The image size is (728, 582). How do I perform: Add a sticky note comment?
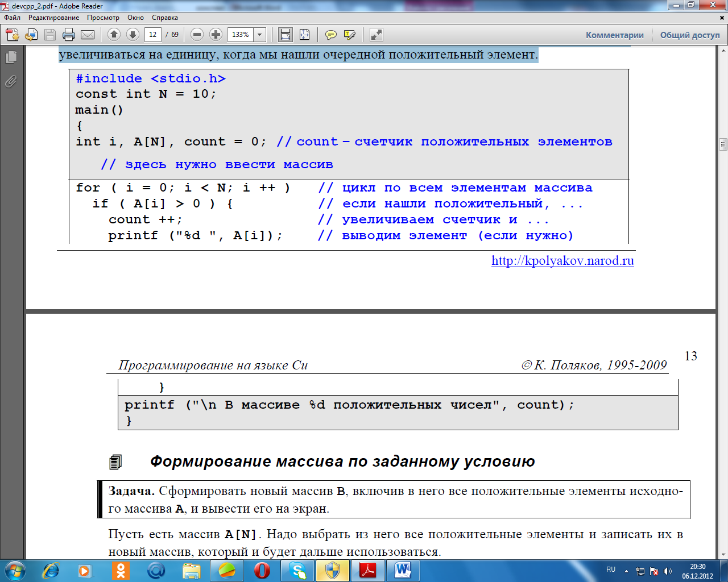click(x=330, y=35)
